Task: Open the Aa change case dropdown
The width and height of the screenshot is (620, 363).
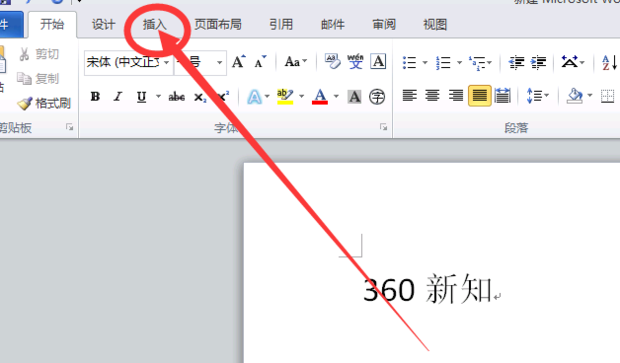Action: point(295,62)
